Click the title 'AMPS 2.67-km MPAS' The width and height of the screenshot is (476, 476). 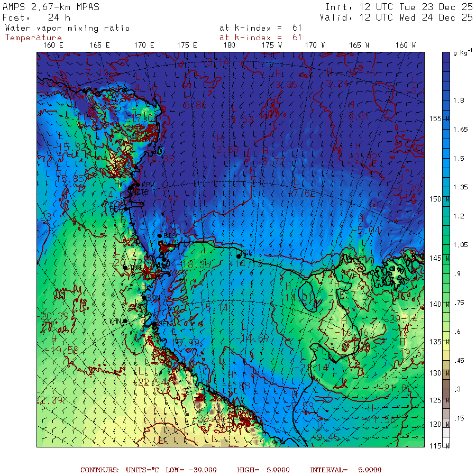pos(51,7)
